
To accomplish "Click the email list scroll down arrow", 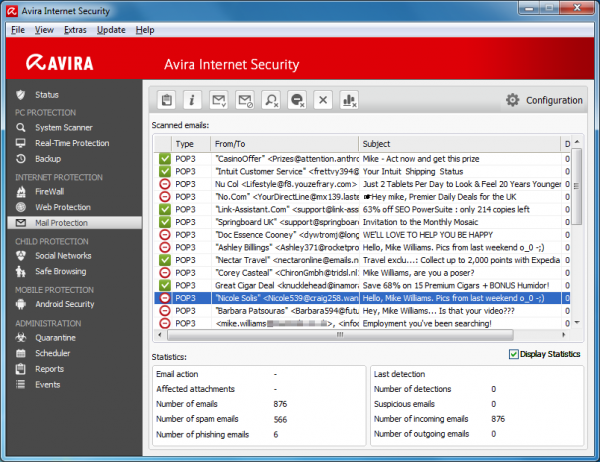I will 577,323.
